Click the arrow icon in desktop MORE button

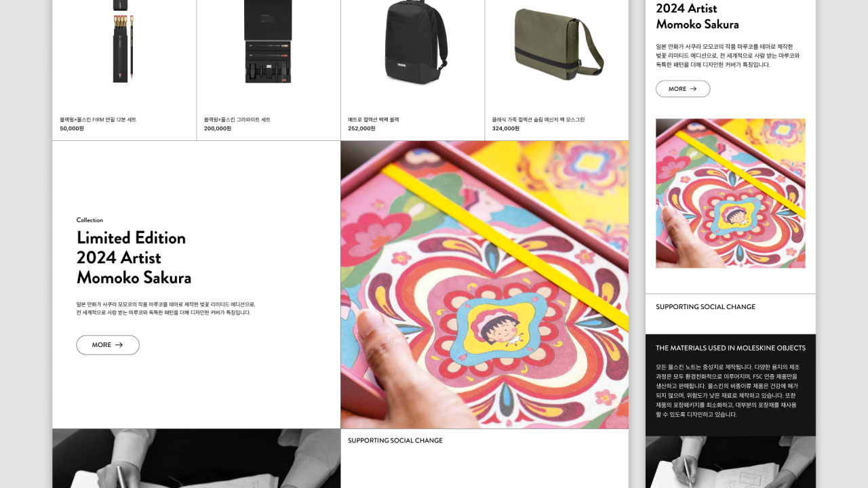point(119,345)
